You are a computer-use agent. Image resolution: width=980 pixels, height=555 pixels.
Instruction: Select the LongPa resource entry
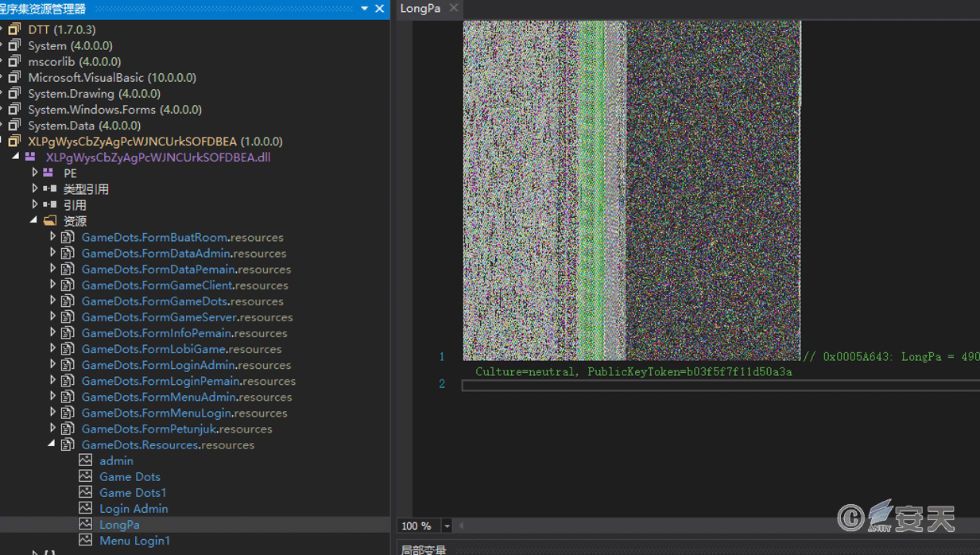[119, 524]
